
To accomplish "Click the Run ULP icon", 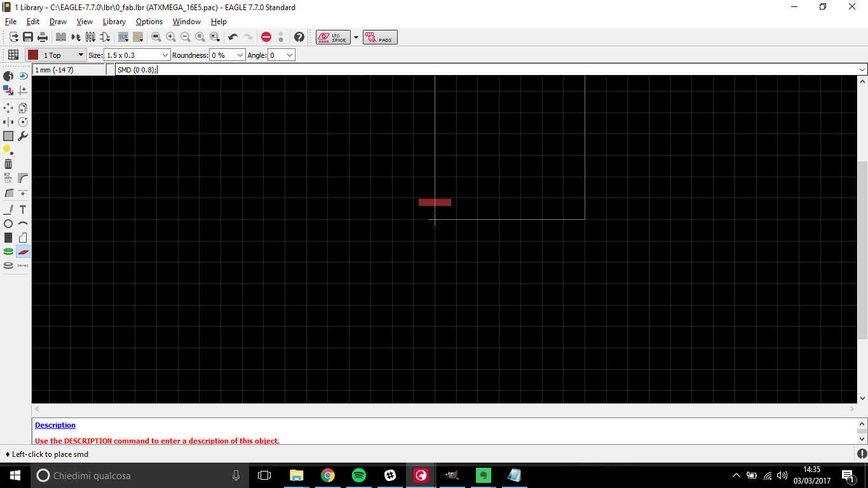I will point(138,37).
